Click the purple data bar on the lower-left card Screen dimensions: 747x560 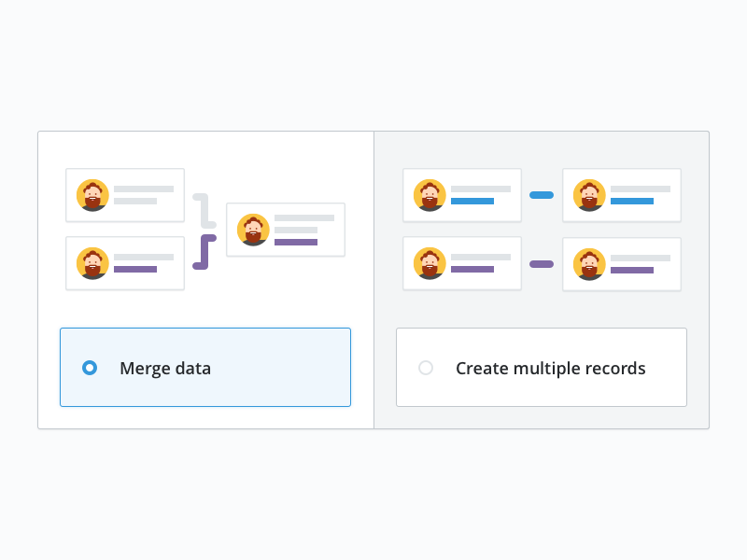tap(135, 270)
